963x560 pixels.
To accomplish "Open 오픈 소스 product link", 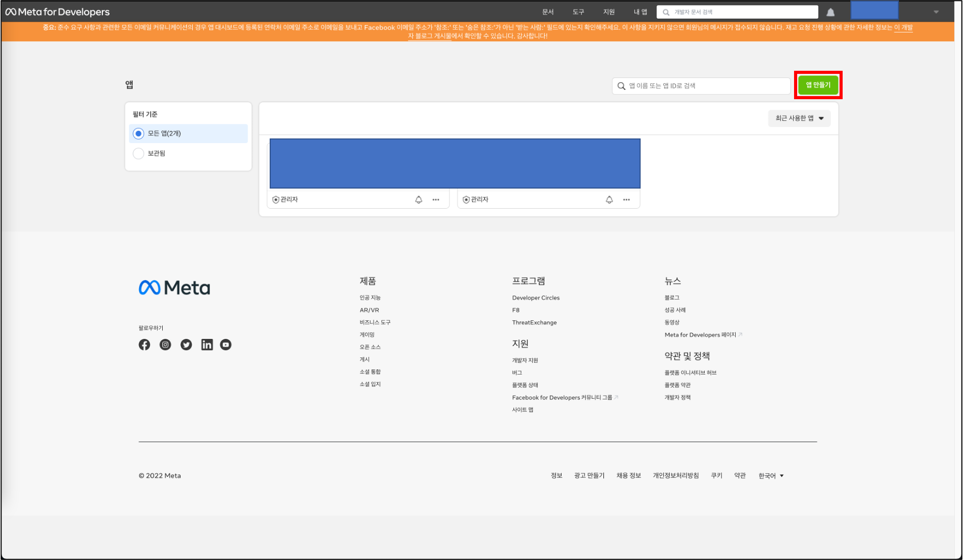I will 370,347.
